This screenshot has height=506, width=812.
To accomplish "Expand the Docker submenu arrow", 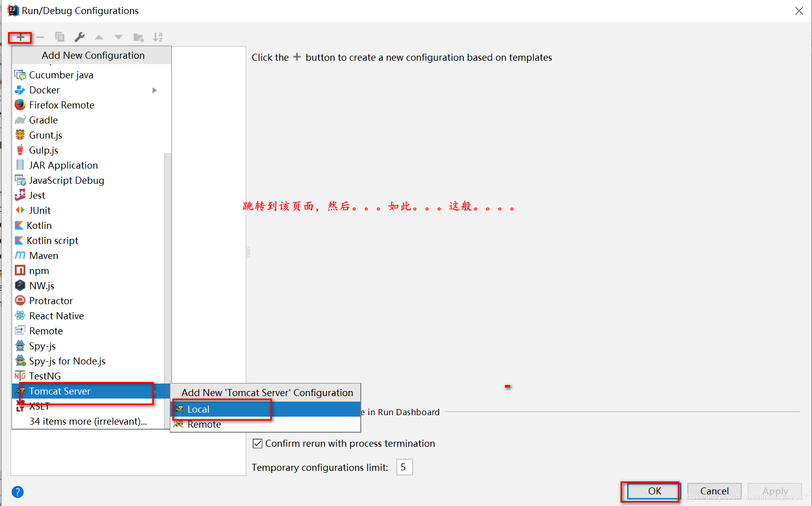I will tap(155, 90).
